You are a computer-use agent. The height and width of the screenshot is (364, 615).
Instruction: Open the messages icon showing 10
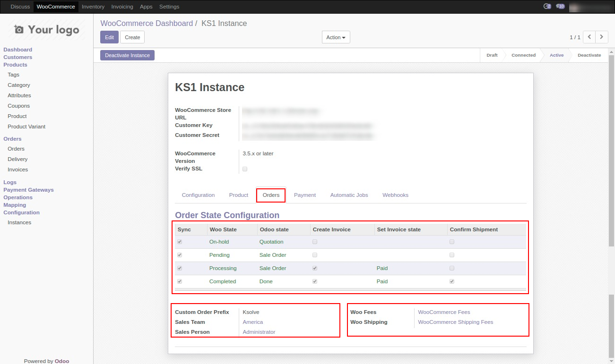[560, 7]
